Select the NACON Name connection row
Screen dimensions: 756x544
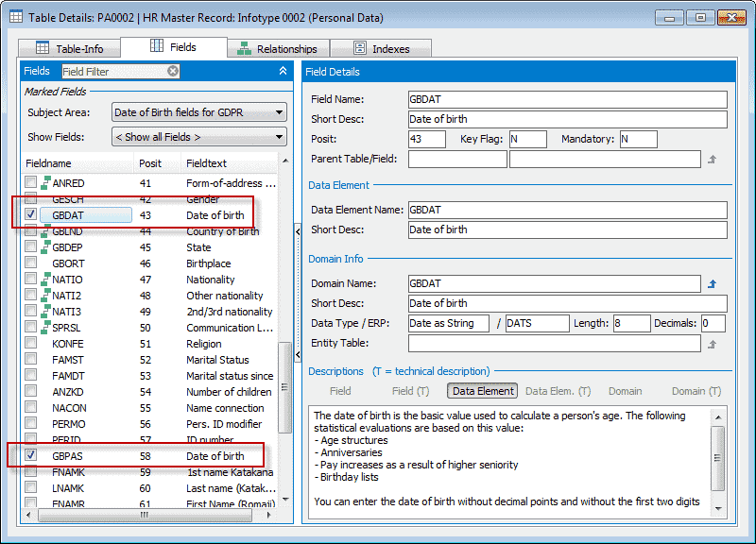(149, 408)
